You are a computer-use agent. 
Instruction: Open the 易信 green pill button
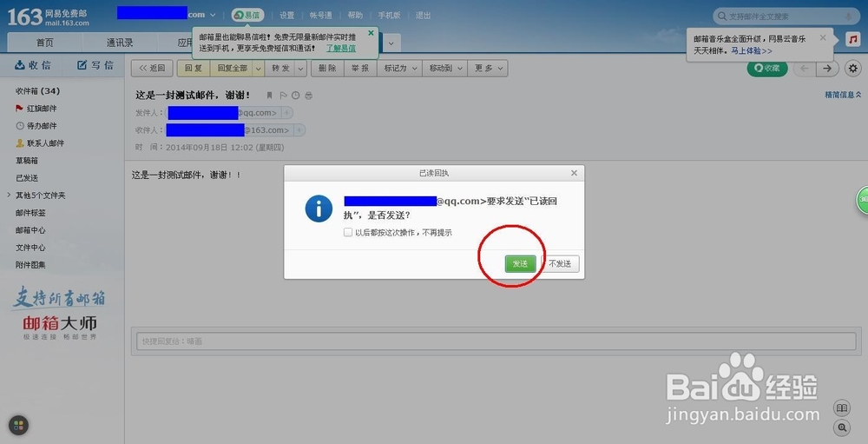coord(247,15)
